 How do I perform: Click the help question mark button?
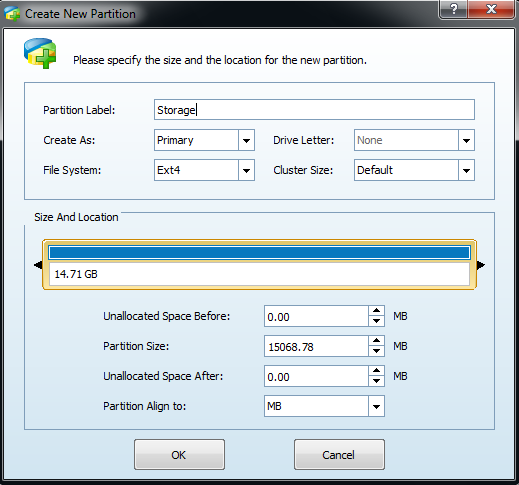(454, 9)
